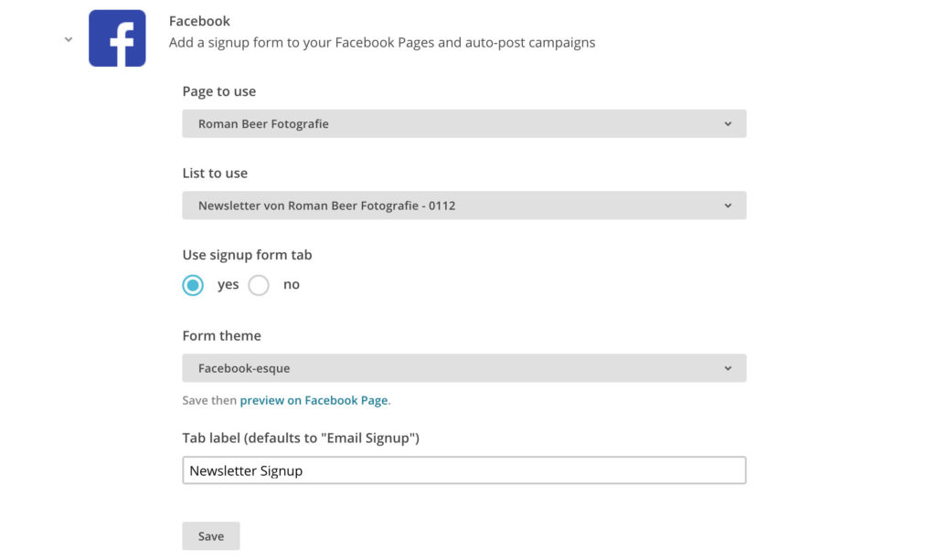Click the 'Use signup form tab' label
The image size is (936, 560).
click(x=247, y=255)
